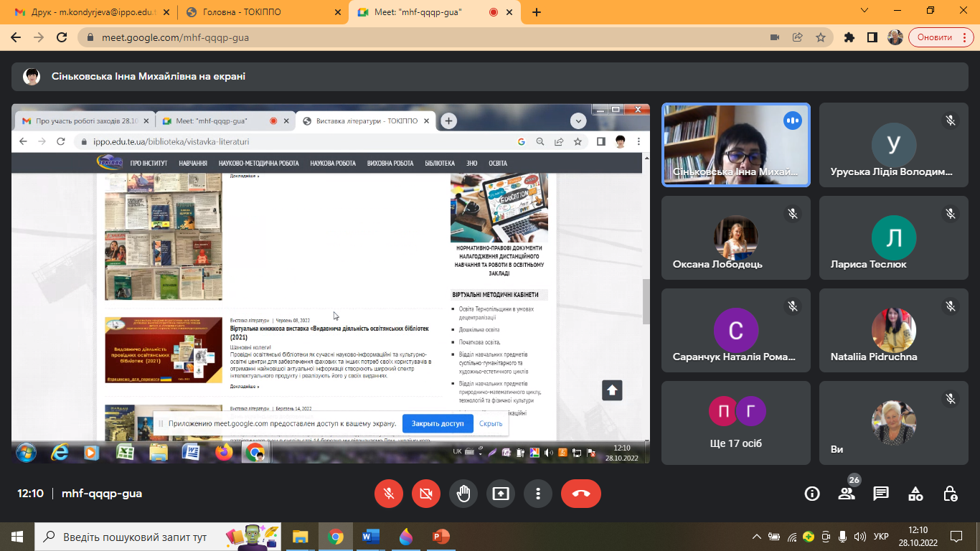Bookmark this page with the star icon

[x=820, y=37]
